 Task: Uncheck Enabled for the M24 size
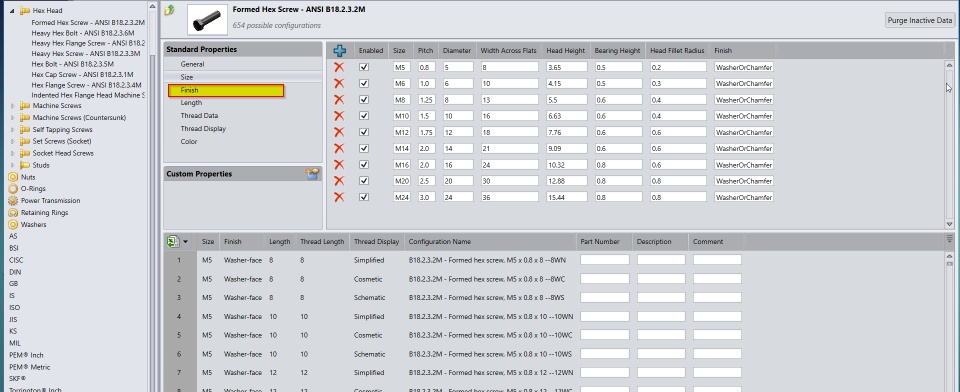364,197
